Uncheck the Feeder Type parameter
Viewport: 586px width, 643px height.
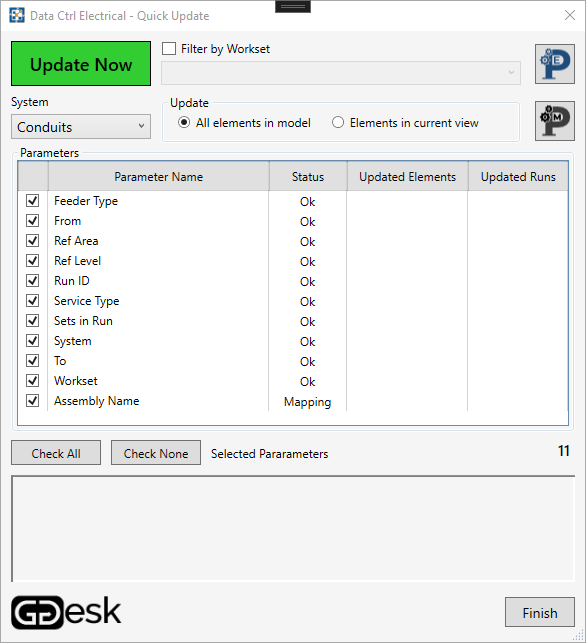pos(32,201)
